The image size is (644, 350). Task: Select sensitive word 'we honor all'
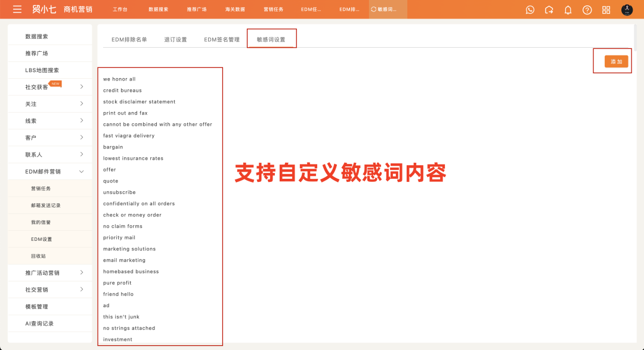[x=119, y=79]
